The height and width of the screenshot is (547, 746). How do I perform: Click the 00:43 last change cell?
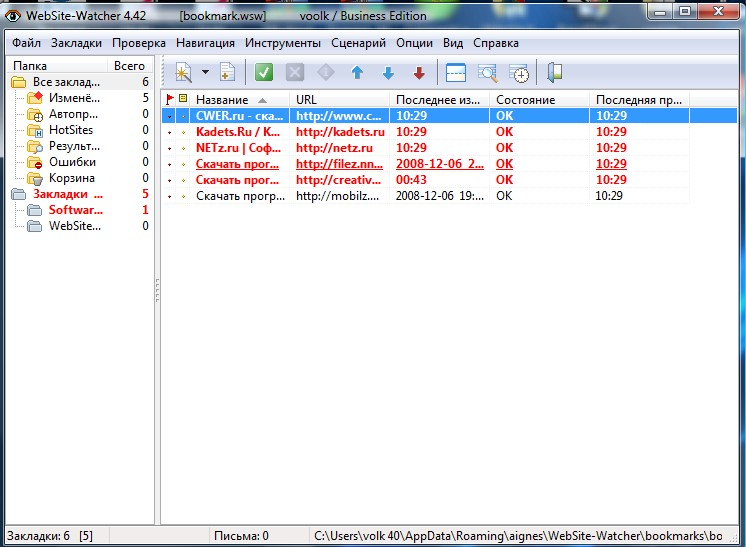[x=411, y=180]
